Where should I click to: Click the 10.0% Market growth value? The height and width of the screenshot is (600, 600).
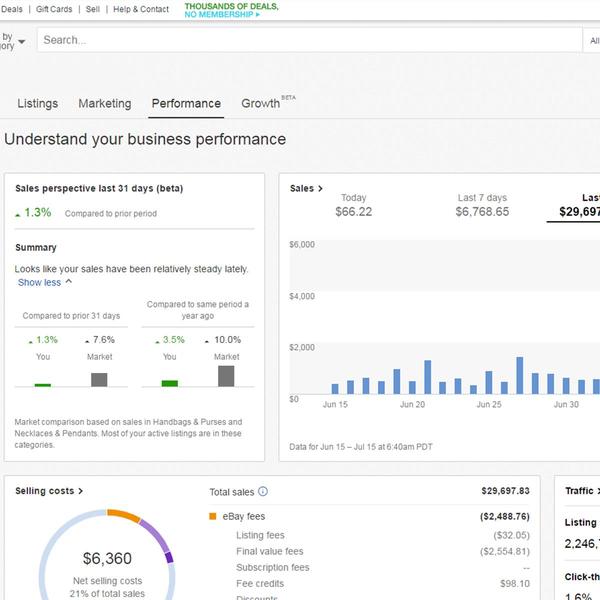[227, 340]
